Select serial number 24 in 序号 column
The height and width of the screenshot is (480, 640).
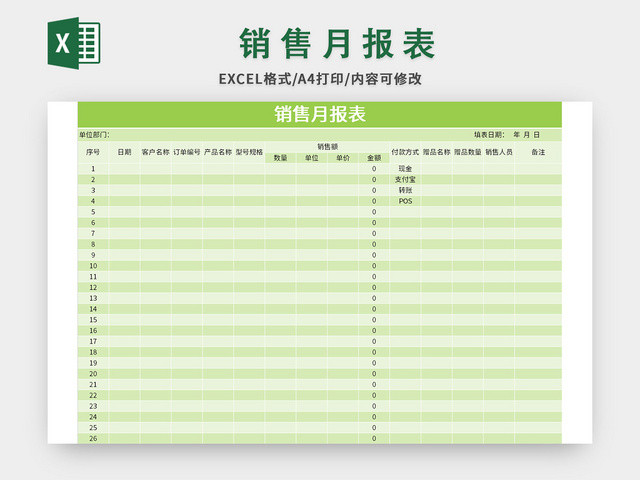tap(93, 417)
